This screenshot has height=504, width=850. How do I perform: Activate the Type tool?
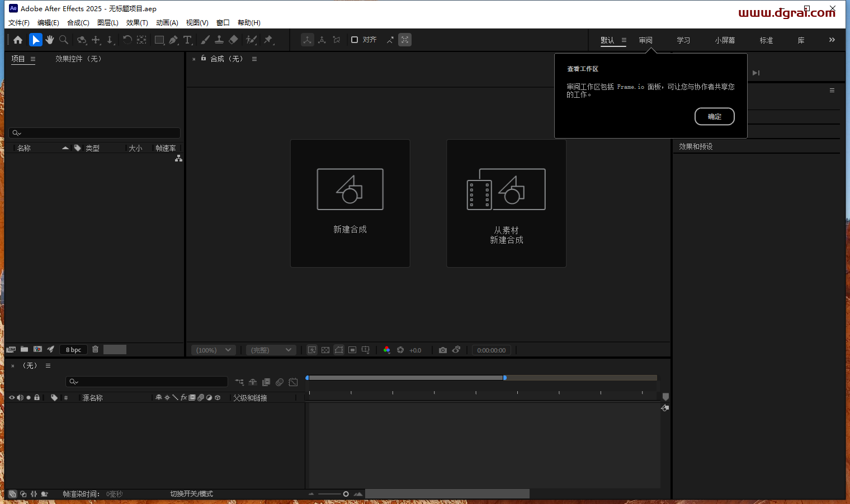tap(188, 40)
